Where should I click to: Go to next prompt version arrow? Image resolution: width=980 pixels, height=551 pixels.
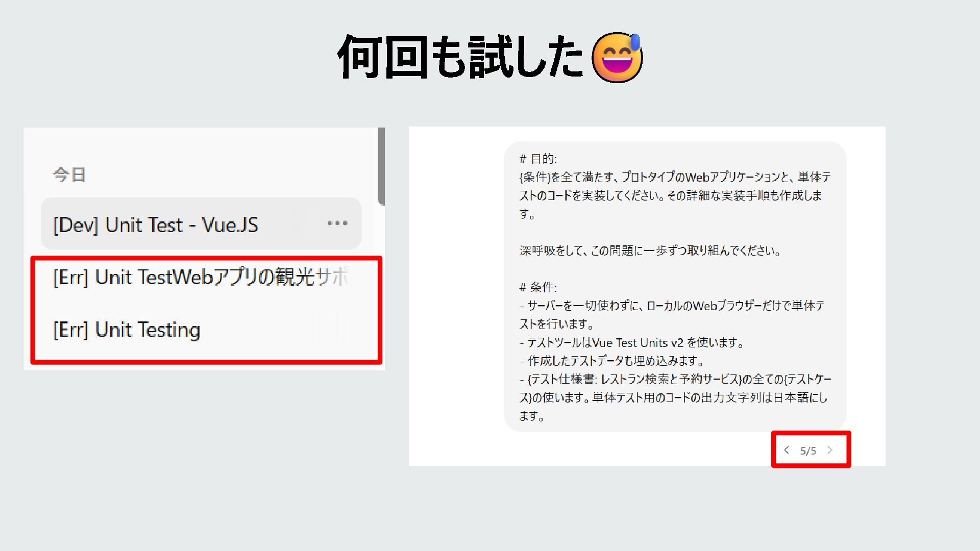tap(830, 450)
